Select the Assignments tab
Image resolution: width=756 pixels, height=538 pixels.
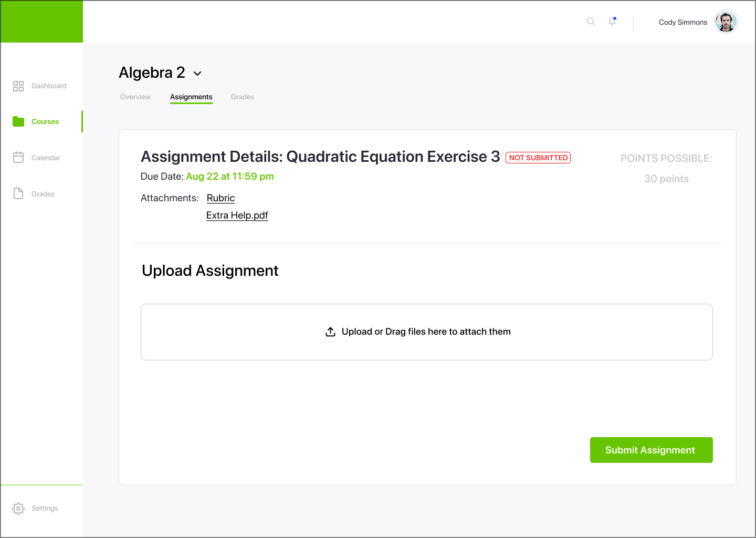pyautogui.click(x=191, y=97)
